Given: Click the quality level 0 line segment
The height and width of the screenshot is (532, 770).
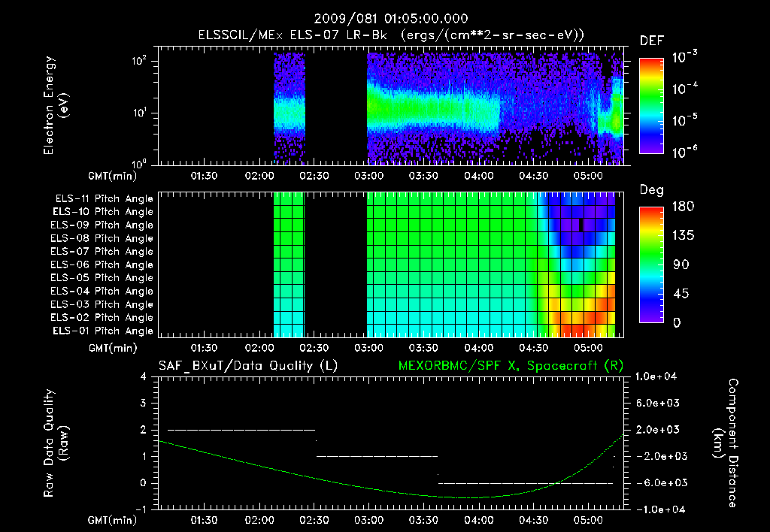Looking at the screenshot, I should (x=526, y=483).
